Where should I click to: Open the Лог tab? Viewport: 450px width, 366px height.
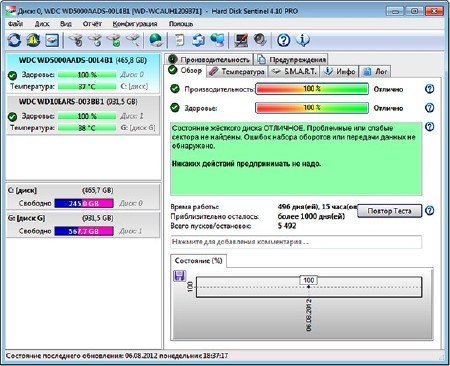375,71
